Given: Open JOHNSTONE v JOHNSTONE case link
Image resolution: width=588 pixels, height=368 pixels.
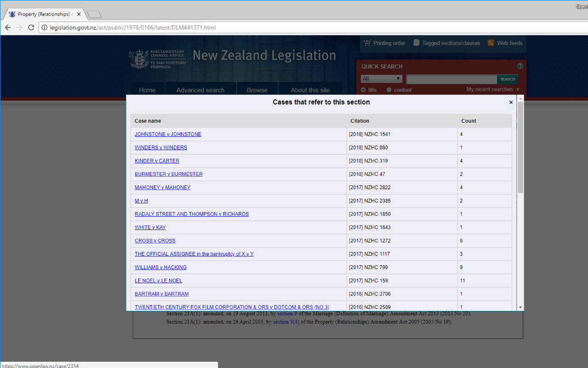Looking at the screenshot, I should click(x=168, y=134).
